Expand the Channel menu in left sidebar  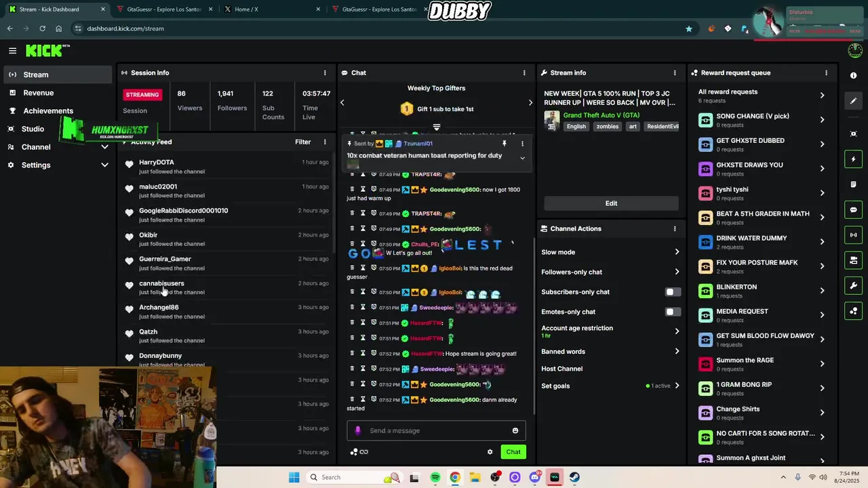tap(104, 147)
